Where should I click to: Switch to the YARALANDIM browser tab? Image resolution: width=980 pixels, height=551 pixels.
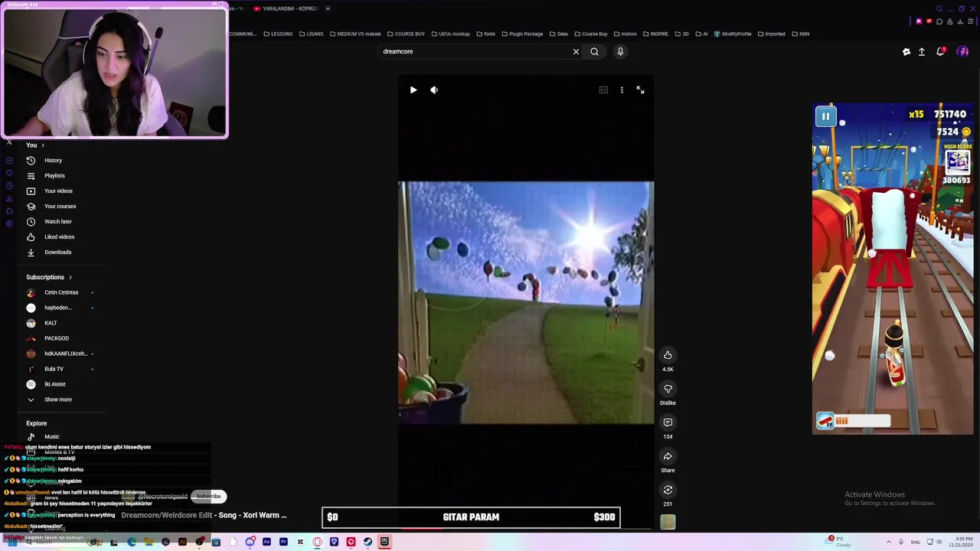coord(285,8)
